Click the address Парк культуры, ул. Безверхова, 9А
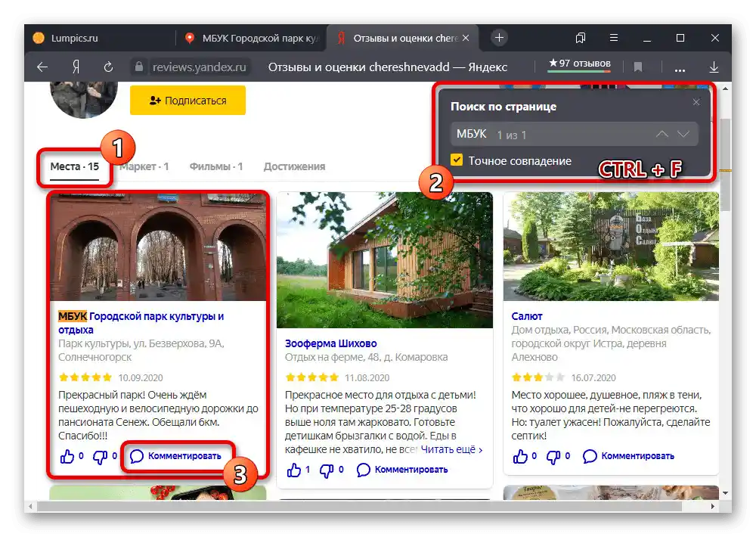This screenshot has width=756, height=537. click(141, 350)
